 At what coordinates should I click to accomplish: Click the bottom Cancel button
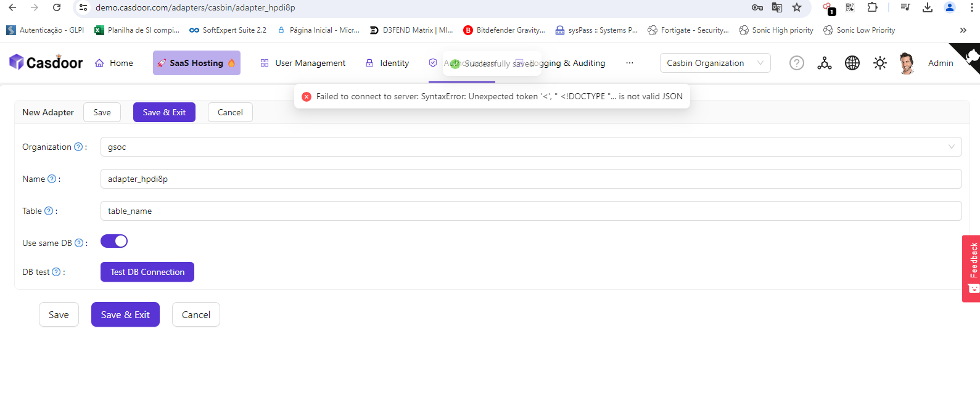(x=196, y=314)
